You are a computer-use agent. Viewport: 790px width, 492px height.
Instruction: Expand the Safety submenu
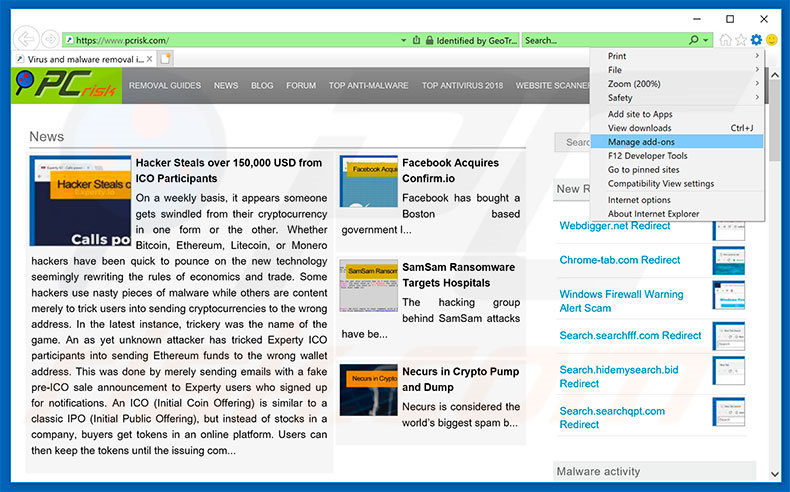[x=677, y=98]
